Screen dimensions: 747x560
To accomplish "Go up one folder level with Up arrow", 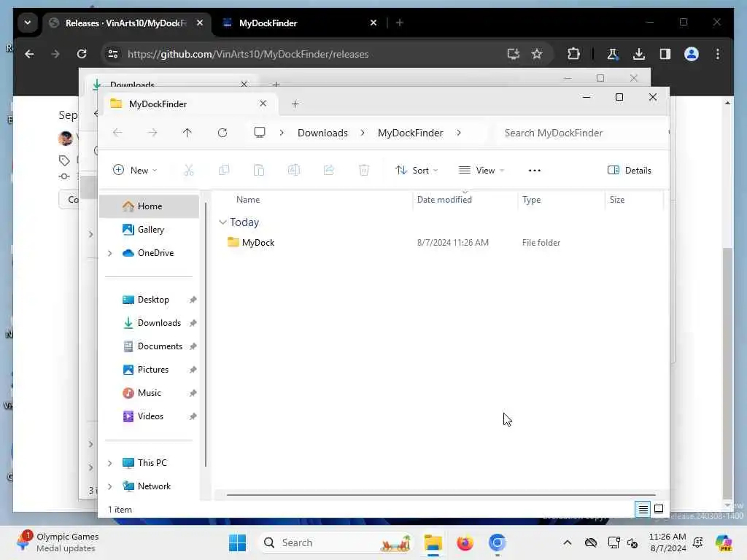I will tap(187, 133).
